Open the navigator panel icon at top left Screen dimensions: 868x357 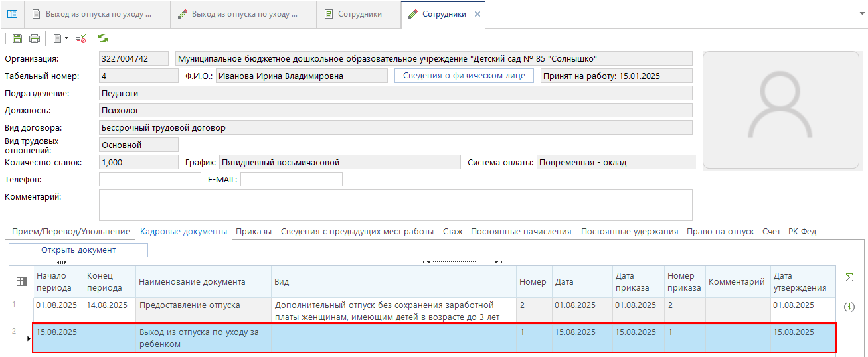click(x=12, y=14)
